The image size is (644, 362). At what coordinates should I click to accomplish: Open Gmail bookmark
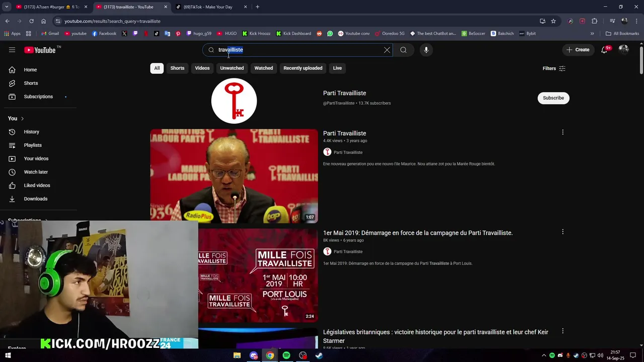coord(50,34)
